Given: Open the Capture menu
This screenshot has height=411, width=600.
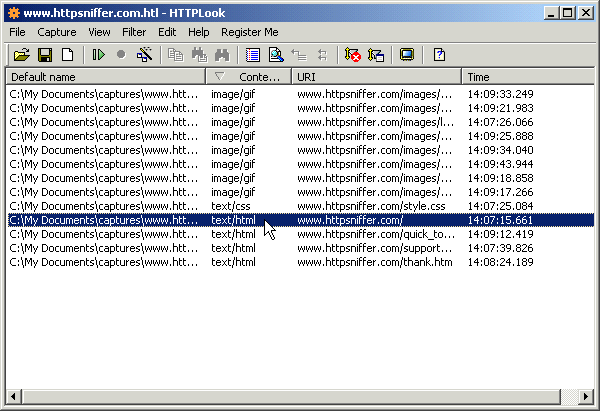Looking at the screenshot, I should click(57, 32).
